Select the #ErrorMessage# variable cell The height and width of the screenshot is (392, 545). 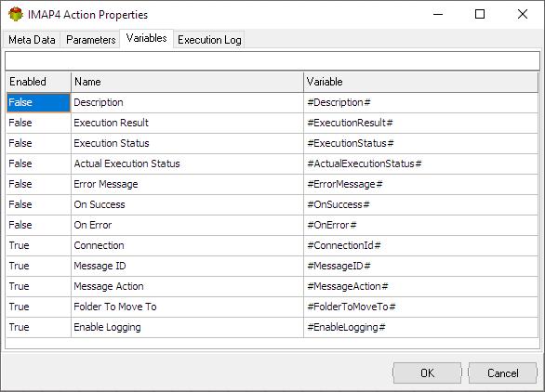pyautogui.click(x=421, y=184)
